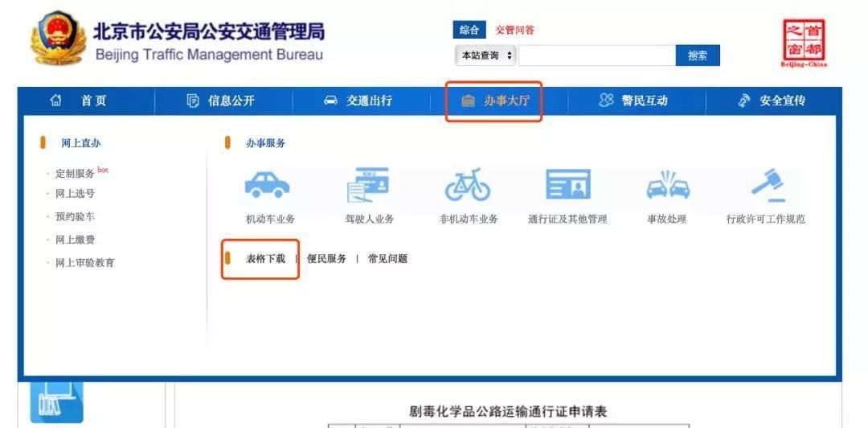Click the 办事服务 section heading

tap(266, 143)
